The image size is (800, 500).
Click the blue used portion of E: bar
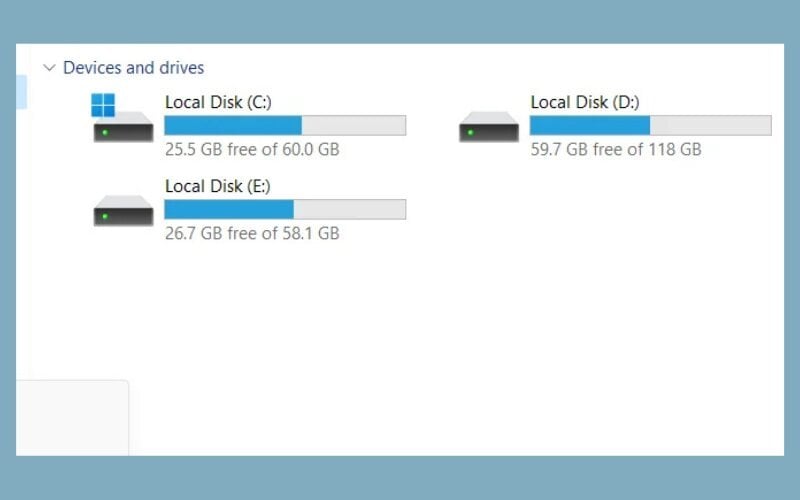[228, 209]
